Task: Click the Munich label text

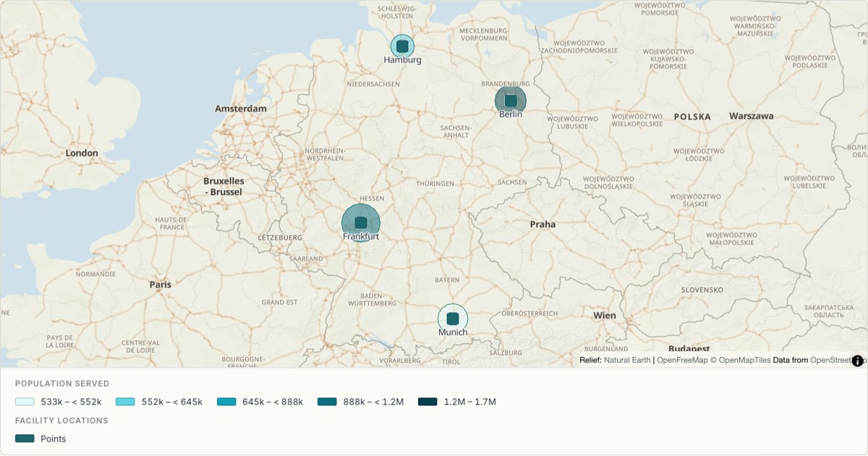Action: click(453, 332)
